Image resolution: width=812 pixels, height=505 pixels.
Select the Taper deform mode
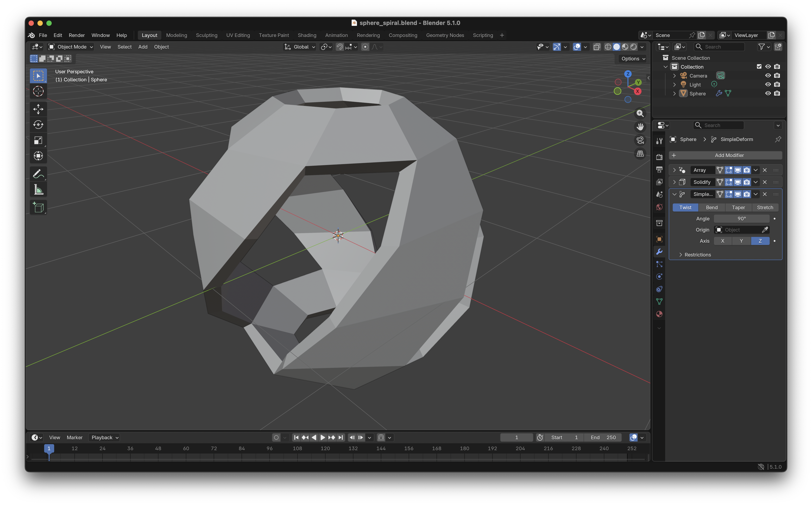pos(738,207)
